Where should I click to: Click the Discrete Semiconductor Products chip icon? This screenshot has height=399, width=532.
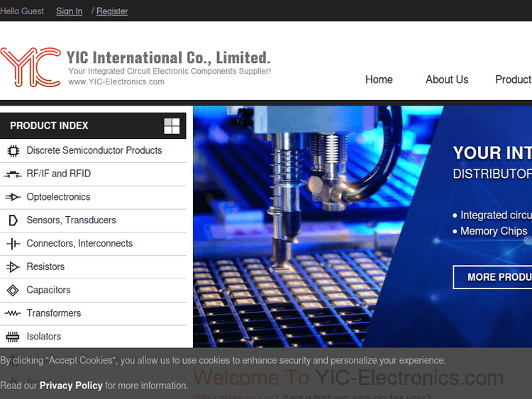pos(13,150)
